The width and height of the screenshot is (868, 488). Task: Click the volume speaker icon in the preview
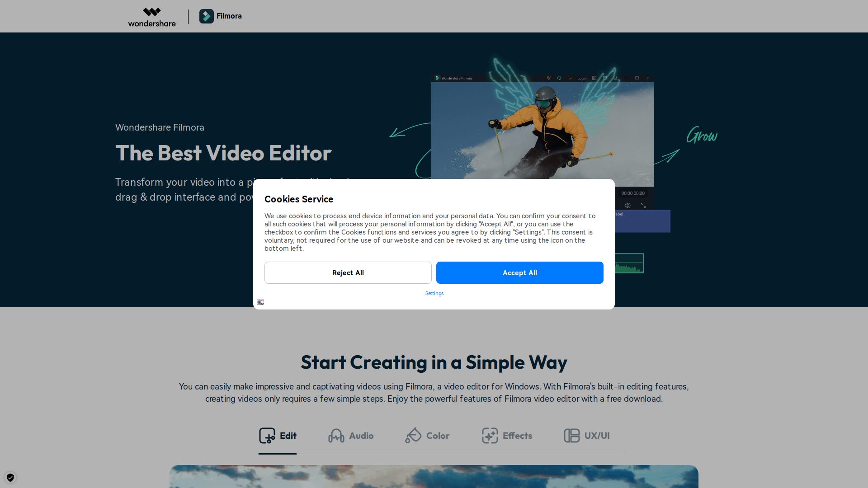click(627, 206)
